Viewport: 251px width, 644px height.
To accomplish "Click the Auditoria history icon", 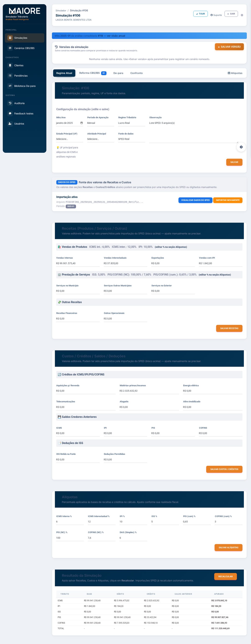I will point(10,103).
